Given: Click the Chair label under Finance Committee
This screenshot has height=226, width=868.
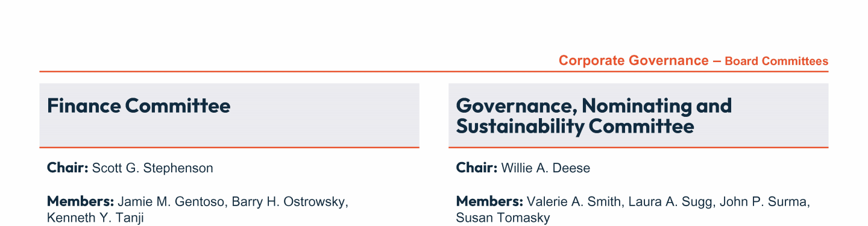Looking at the screenshot, I should (68, 168).
